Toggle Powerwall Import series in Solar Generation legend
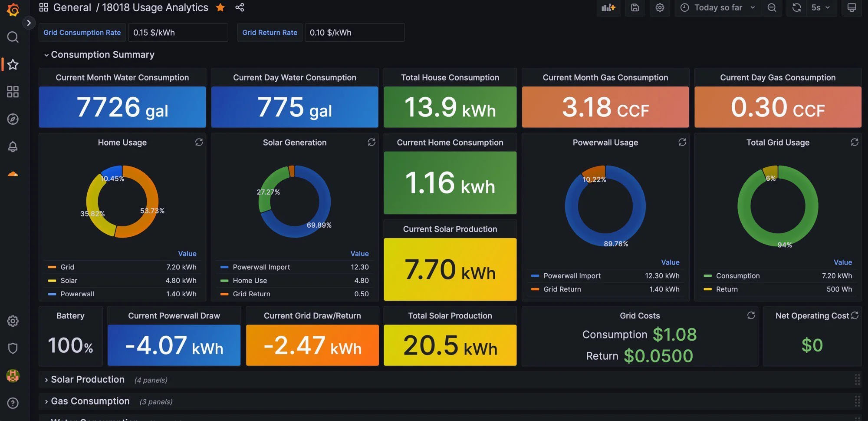The image size is (868, 421). (261, 267)
